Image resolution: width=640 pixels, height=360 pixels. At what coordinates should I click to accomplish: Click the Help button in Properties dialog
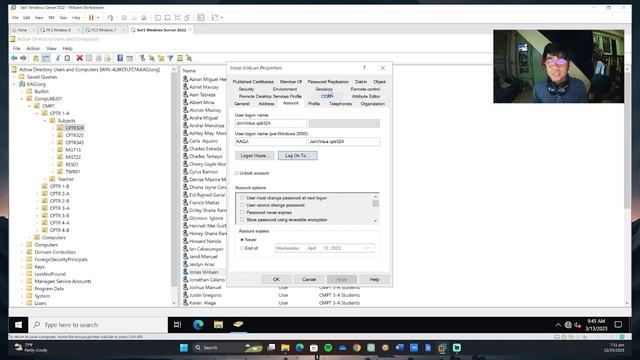tap(374, 280)
